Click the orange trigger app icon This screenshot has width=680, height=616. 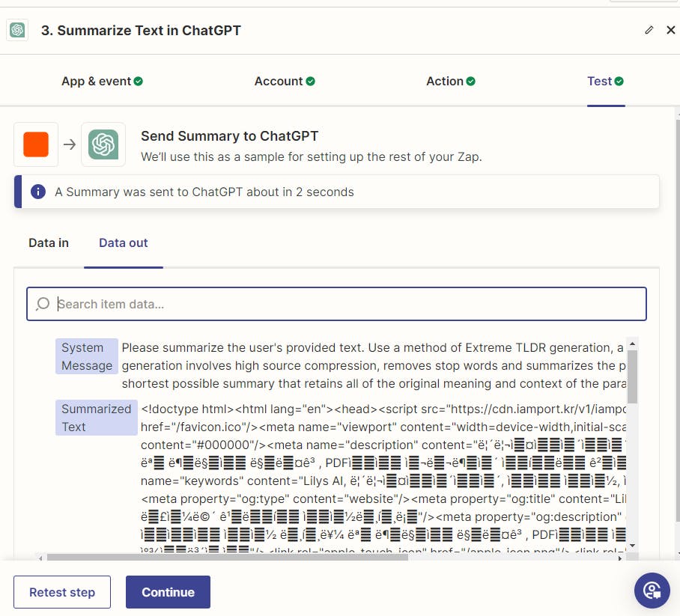coord(36,144)
